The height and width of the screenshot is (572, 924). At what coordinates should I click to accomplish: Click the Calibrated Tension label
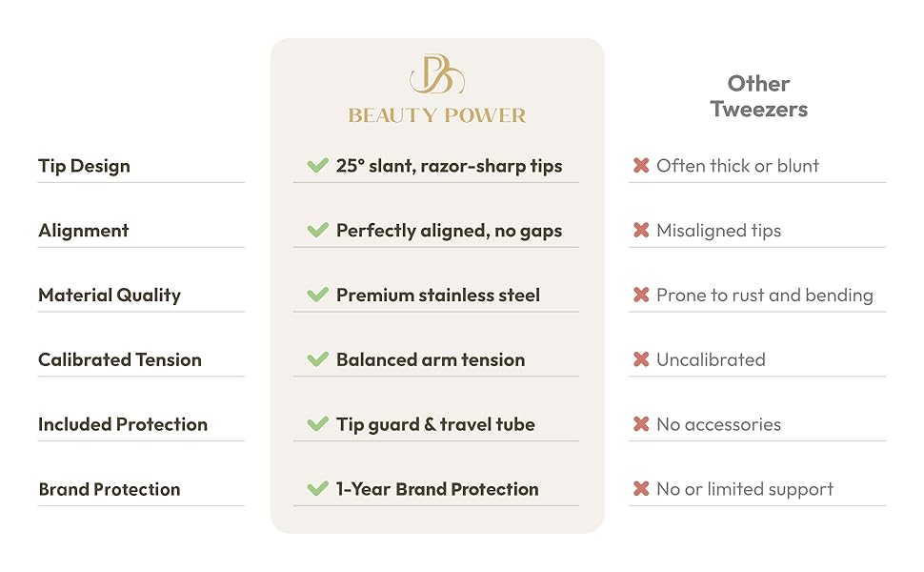tap(120, 360)
